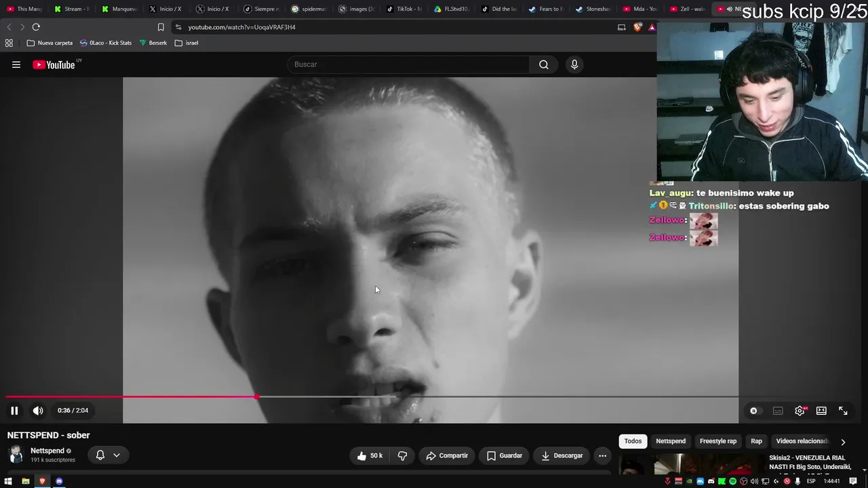Switch to the TikTok tab
The width and height of the screenshot is (868, 488).
[403, 9]
